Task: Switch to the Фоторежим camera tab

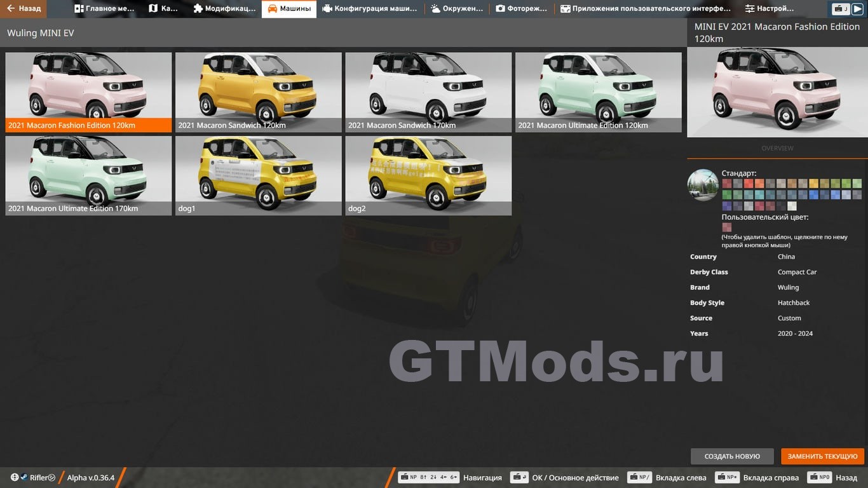Action: (x=522, y=9)
